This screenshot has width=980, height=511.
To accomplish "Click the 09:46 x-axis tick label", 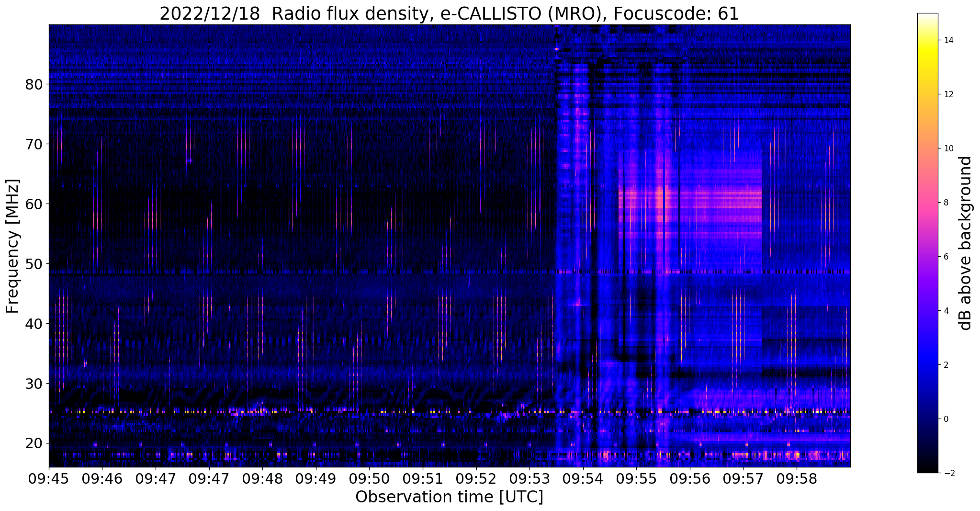I will pyautogui.click(x=102, y=478).
